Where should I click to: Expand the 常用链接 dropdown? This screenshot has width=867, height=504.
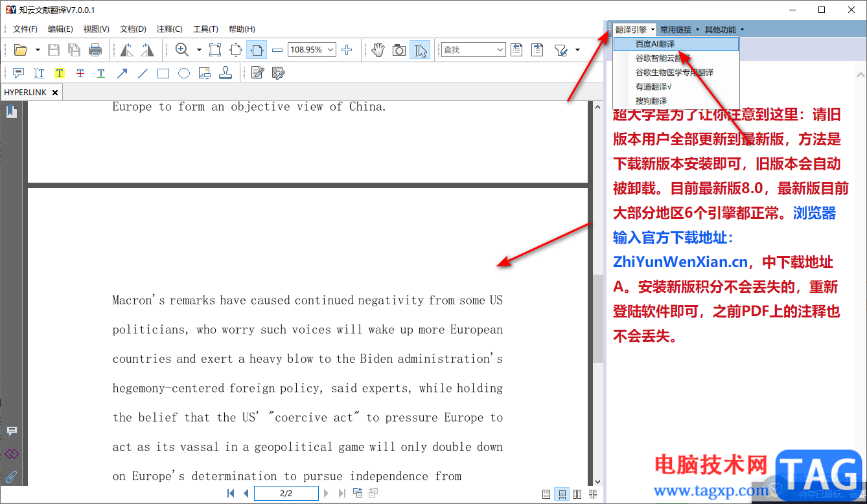click(680, 30)
